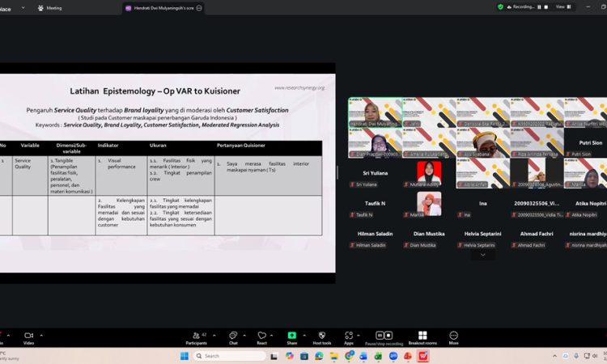607x364 pixels.
Task: Click the www.researchsynergy.org link on slide
Action: [299, 88]
